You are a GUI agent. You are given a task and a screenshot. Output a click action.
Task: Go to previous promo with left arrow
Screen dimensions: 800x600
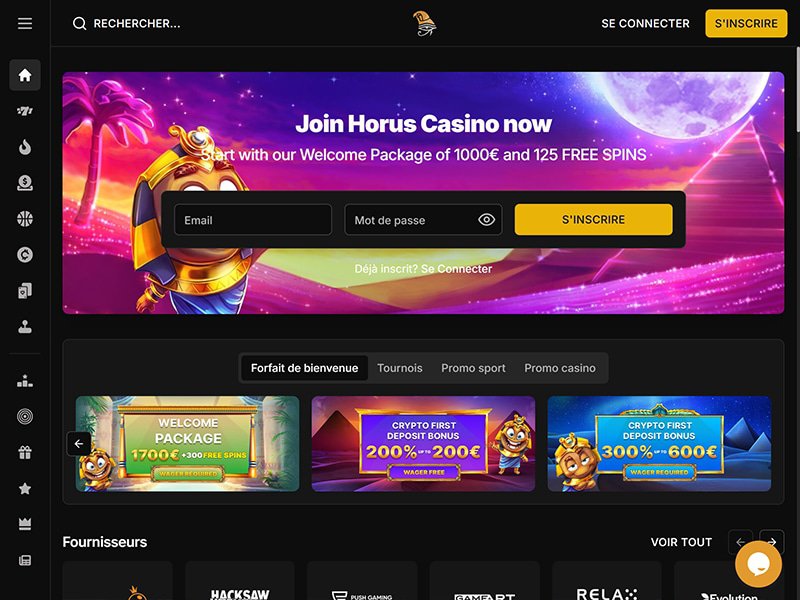79,443
